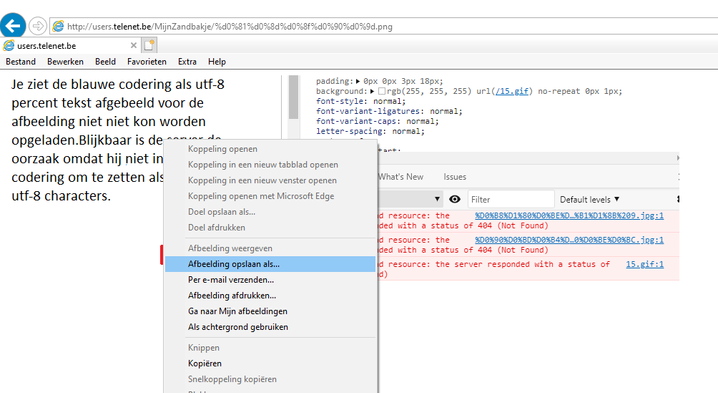This screenshot has width=718, height=393.
Task: Click the blue Back arrow button
Action: coord(13,25)
